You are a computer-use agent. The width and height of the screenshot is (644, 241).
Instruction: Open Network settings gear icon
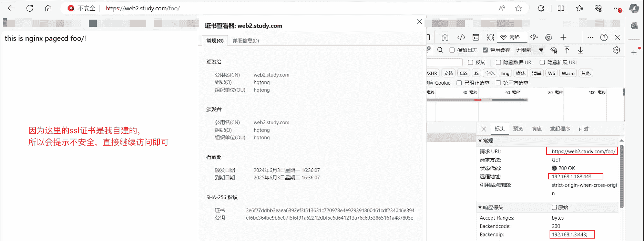click(616, 50)
